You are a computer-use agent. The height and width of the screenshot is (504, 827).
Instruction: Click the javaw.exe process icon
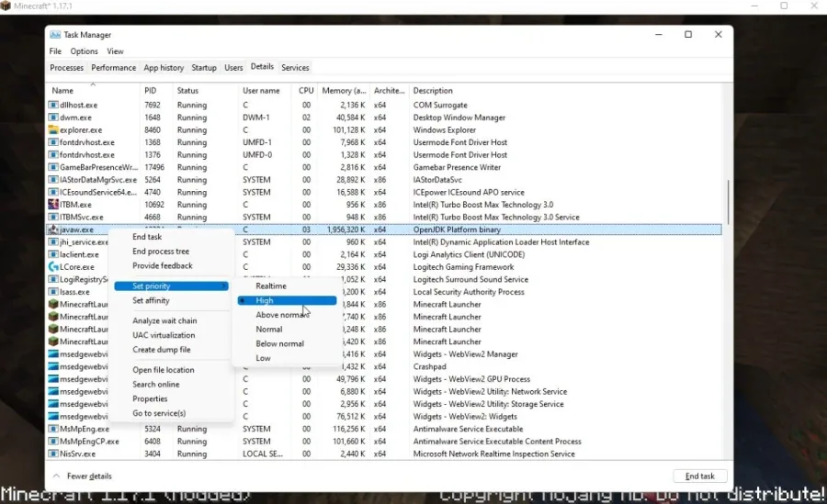[52, 230]
